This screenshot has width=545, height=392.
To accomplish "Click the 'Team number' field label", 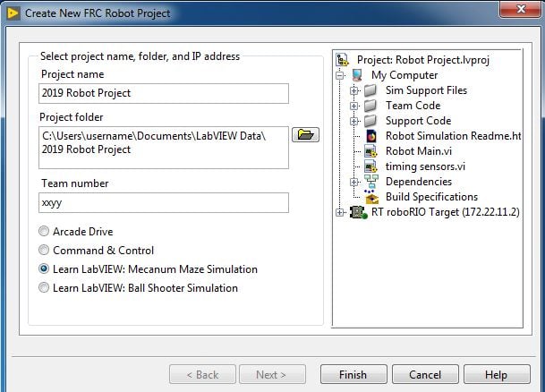I will pos(75,183).
